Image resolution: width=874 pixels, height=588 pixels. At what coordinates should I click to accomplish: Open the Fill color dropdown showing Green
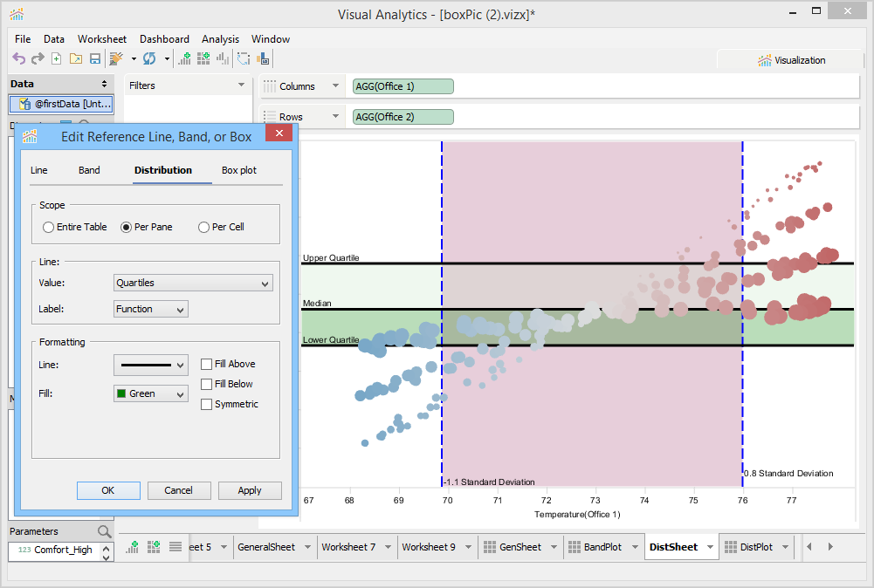pos(150,393)
